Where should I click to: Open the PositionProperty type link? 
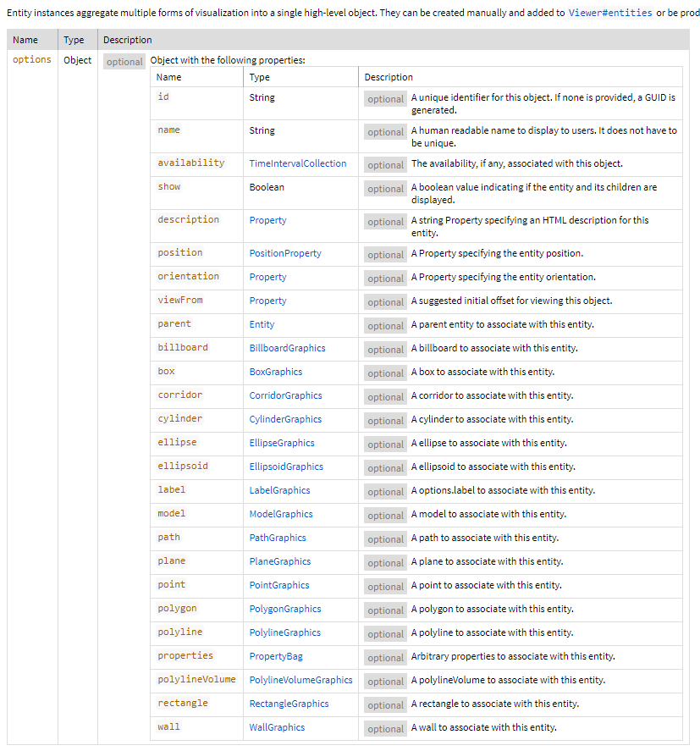[285, 253]
